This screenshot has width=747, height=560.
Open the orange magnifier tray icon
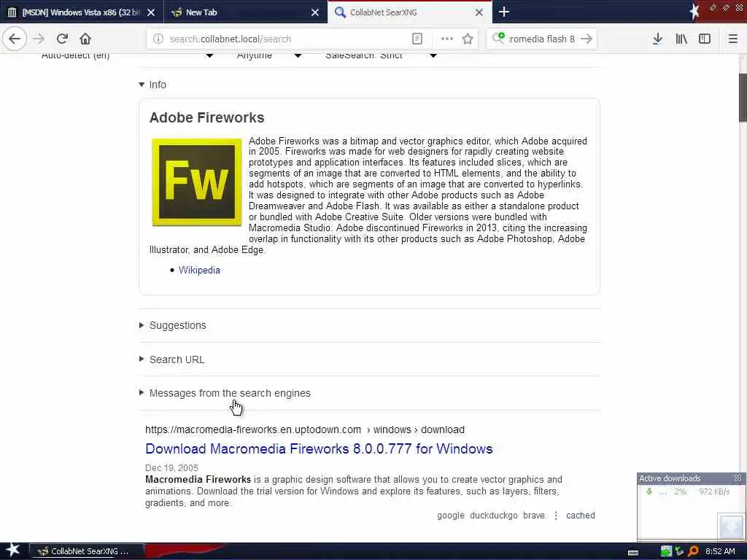pos(693,551)
